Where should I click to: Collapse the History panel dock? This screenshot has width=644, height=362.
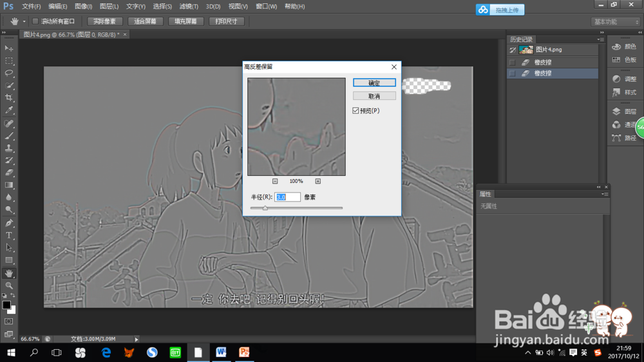point(602,32)
